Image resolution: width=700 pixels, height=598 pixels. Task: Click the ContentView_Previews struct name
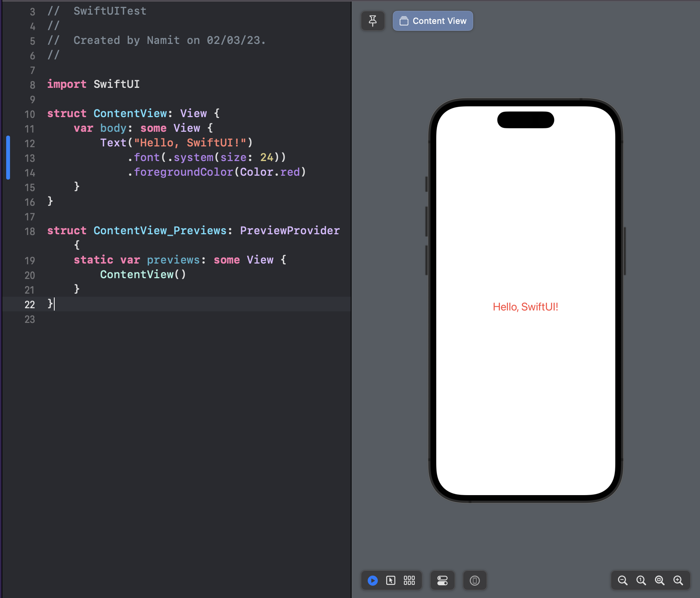(160, 230)
